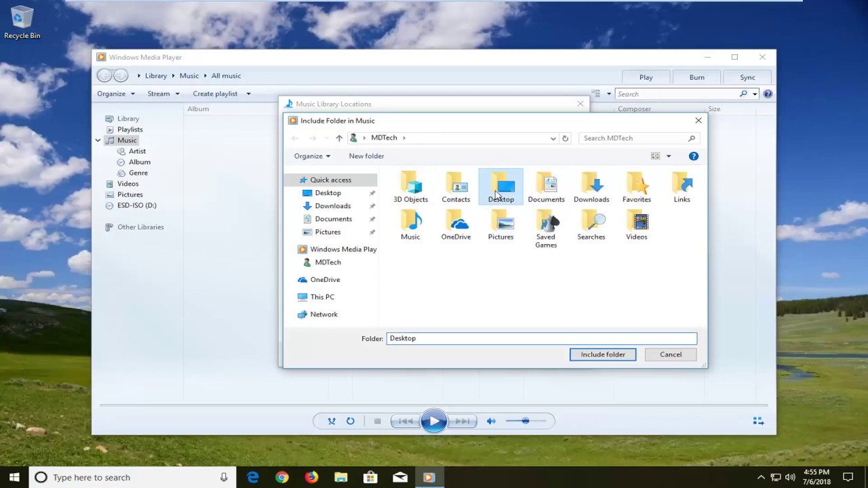
Task: Toggle shuffle in Windows Media Player
Action: tap(332, 421)
